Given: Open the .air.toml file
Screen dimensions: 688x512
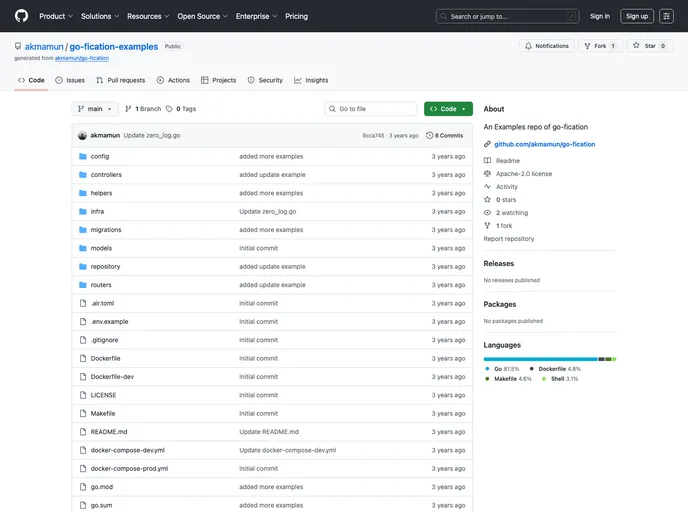Looking at the screenshot, I should click(x=102, y=304).
